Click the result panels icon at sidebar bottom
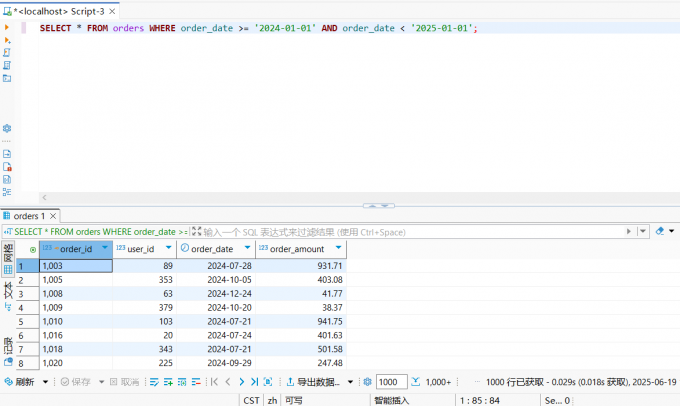Screen dimensions: 680x406 pyautogui.click(x=8, y=362)
